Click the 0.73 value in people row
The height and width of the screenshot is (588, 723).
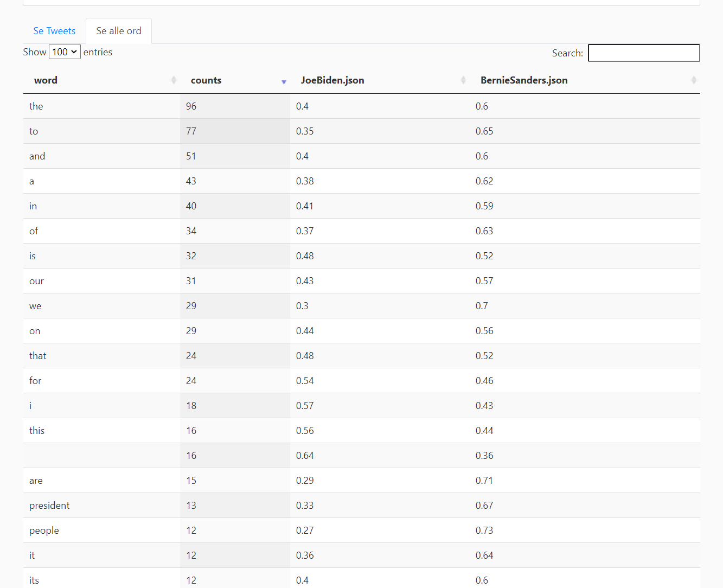pyautogui.click(x=484, y=531)
